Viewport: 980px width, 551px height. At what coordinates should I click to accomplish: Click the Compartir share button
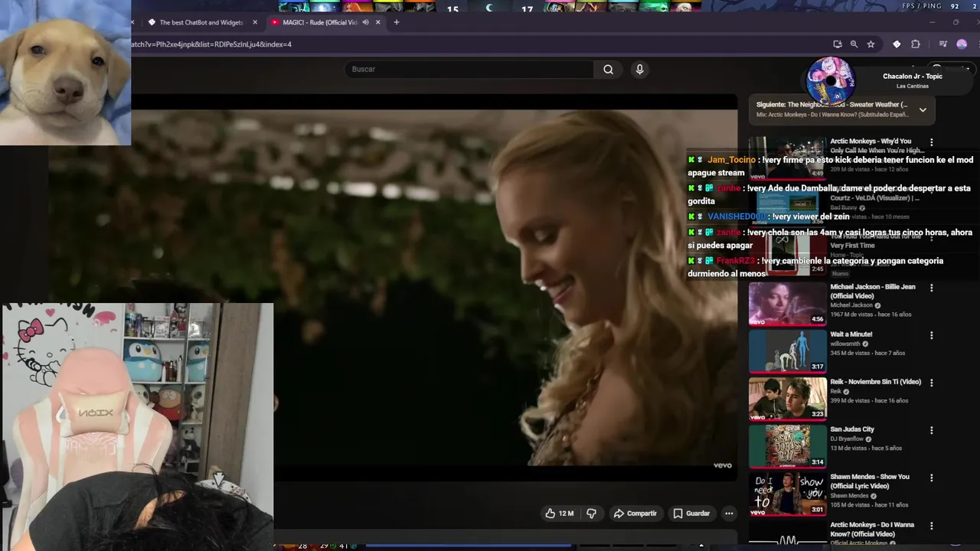point(635,514)
